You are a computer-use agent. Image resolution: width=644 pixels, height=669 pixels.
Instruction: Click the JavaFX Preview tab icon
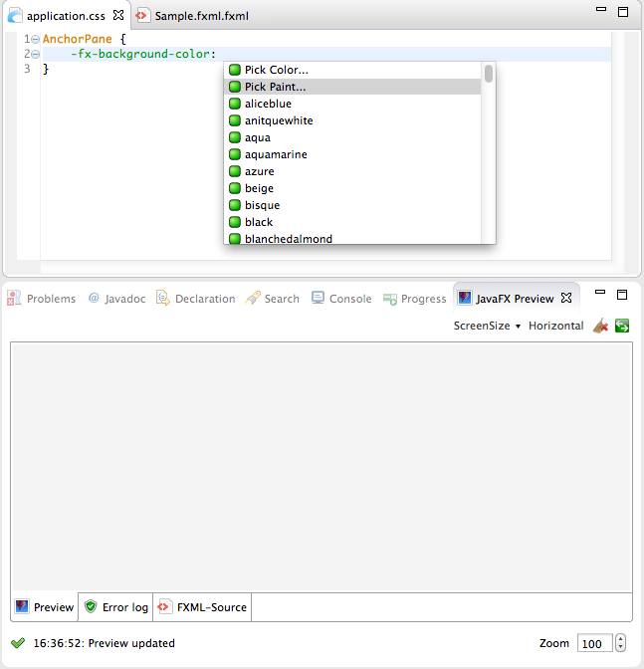465,298
